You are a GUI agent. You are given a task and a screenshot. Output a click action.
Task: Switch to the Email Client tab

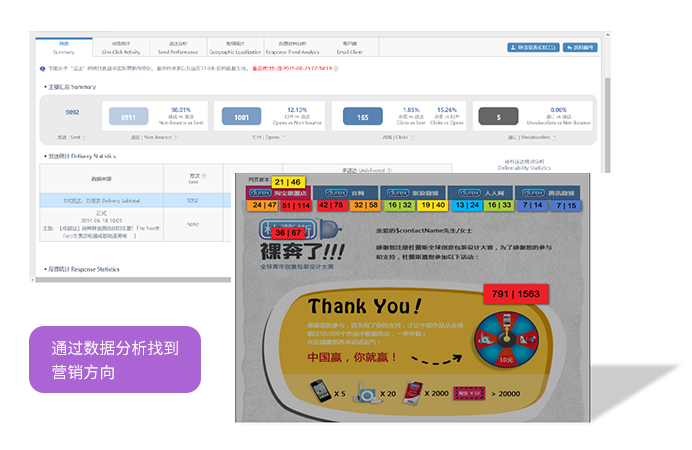(x=350, y=47)
